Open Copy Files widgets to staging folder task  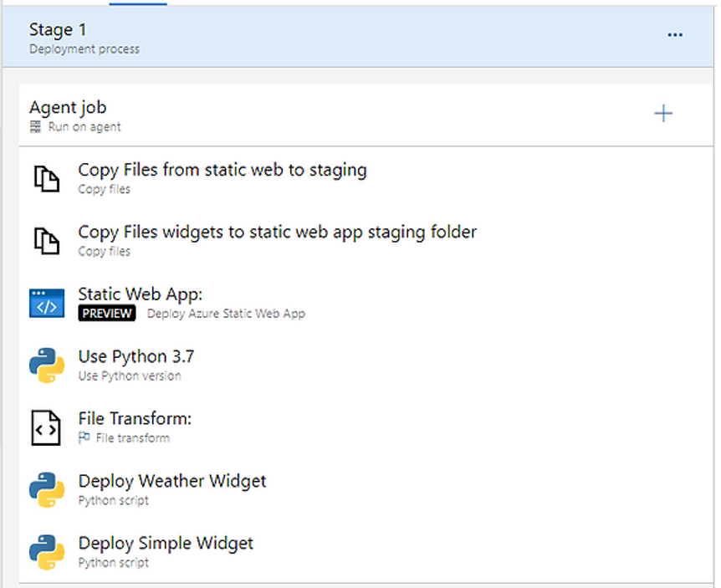(366, 240)
